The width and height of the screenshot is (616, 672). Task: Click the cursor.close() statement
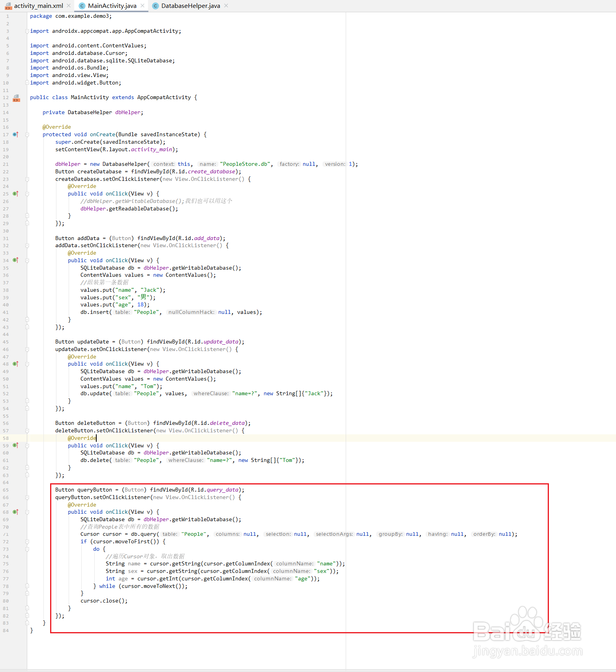point(104,601)
